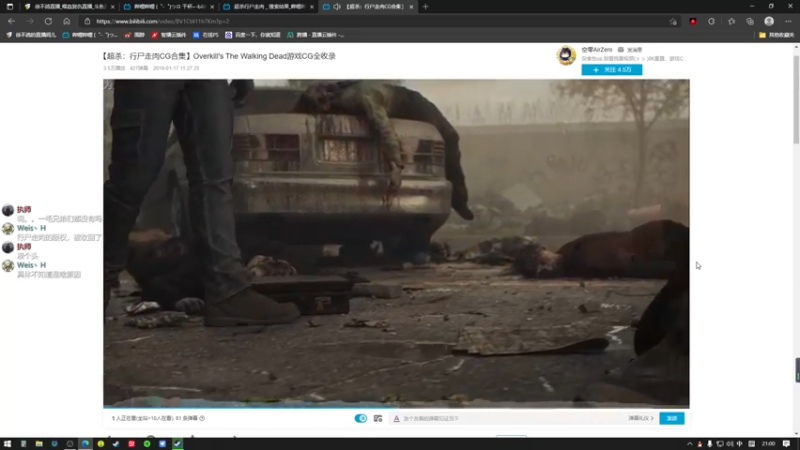Open the other favorites folder

point(777,35)
